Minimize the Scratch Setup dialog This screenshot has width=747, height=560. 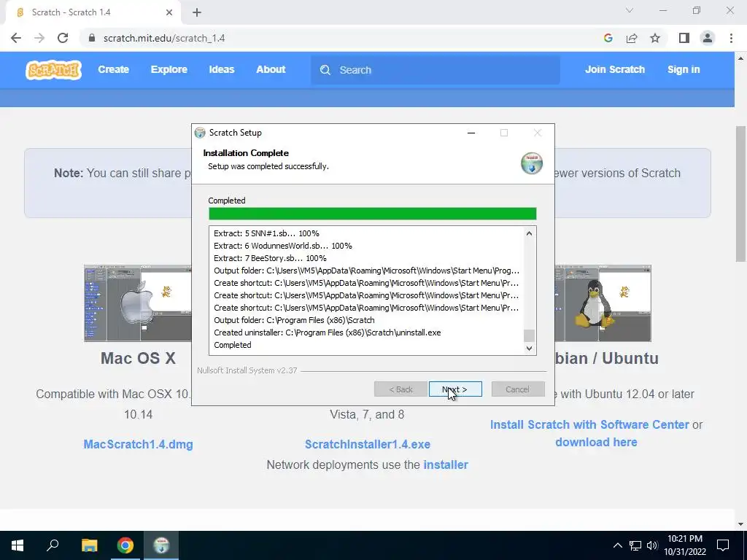point(471,133)
